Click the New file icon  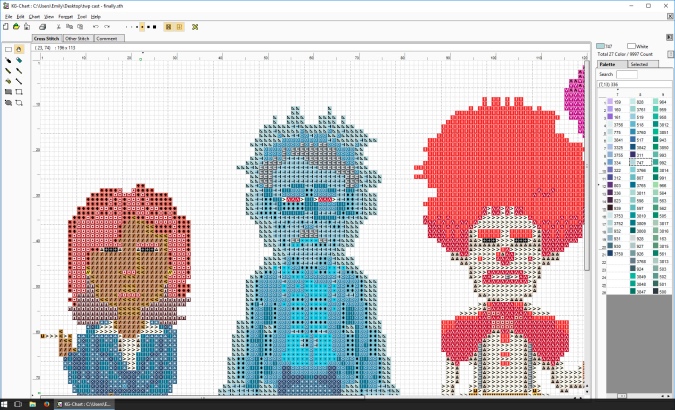(x=6, y=27)
